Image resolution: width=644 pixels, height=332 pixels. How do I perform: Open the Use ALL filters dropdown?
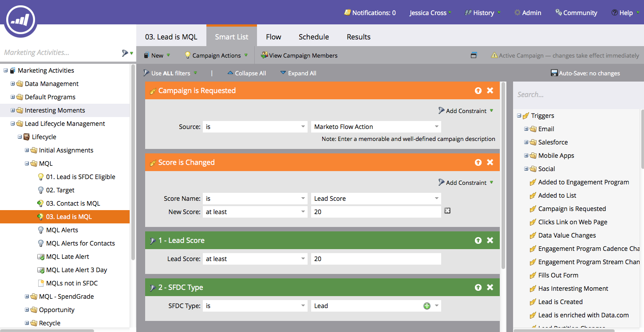pos(170,73)
